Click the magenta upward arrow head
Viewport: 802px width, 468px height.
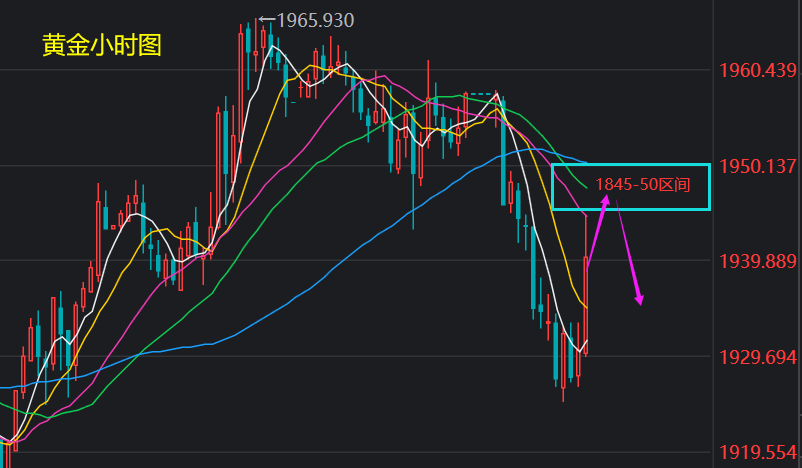coord(605,199)
